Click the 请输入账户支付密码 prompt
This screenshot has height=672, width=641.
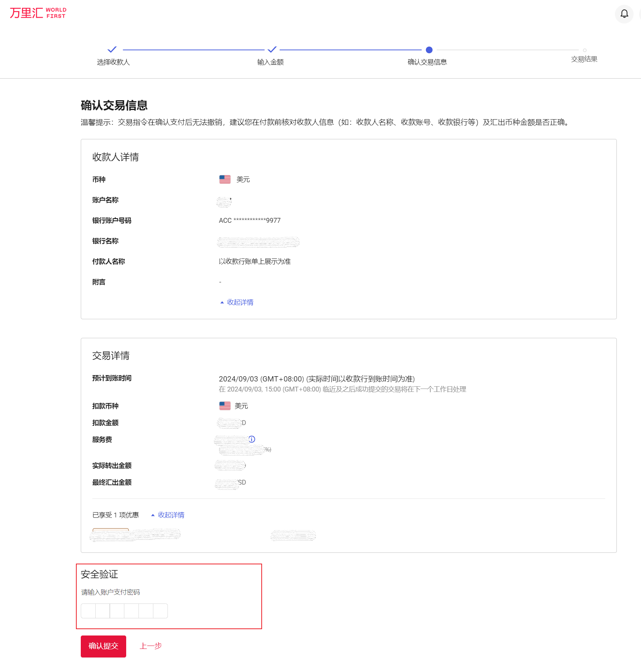click(111, 592)
